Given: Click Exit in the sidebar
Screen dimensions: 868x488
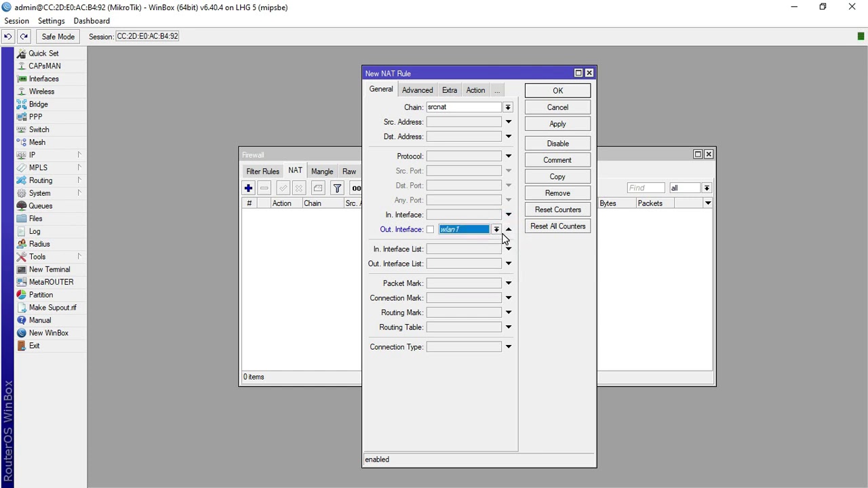Looking at the screenshot, I should (34, 346).
